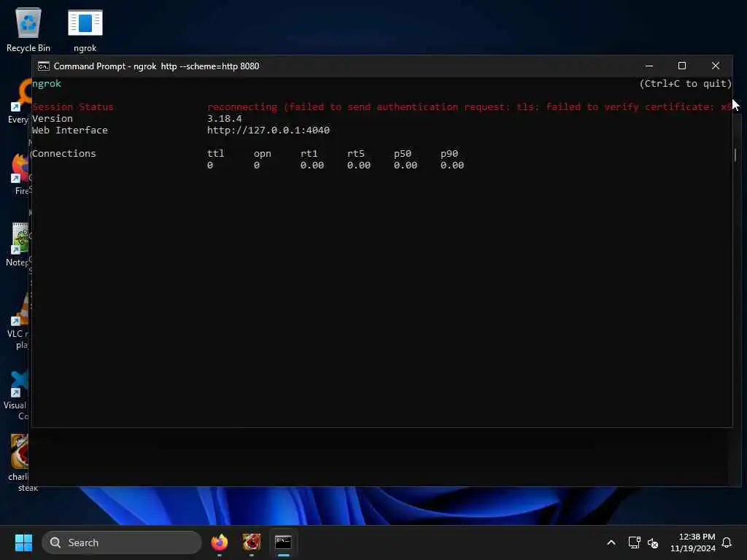
Task: Close the Command Prompt window
Action: 716,66
